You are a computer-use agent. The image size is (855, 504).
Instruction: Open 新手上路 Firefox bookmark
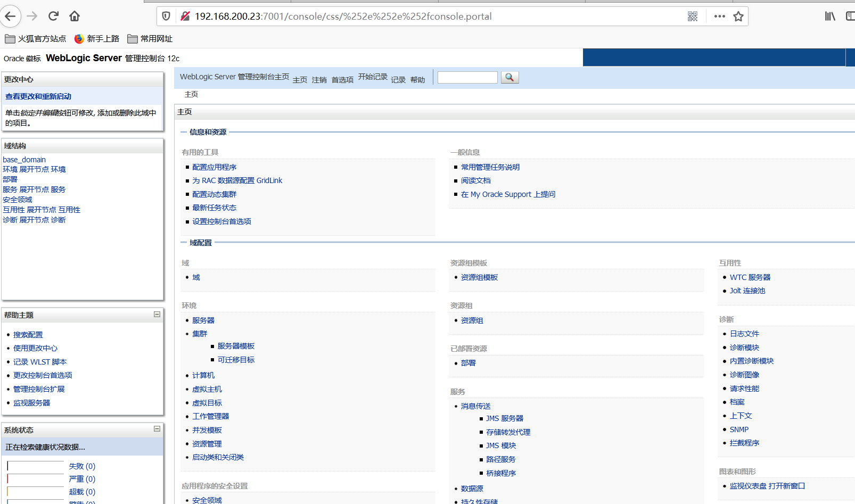[x=97, y=39]
